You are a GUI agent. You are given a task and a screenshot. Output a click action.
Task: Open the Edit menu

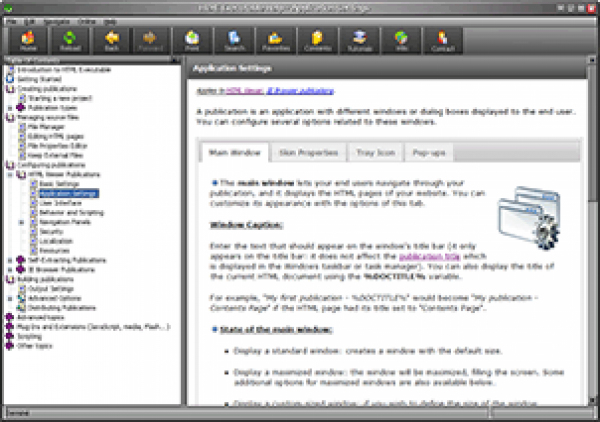click(29, 21)
